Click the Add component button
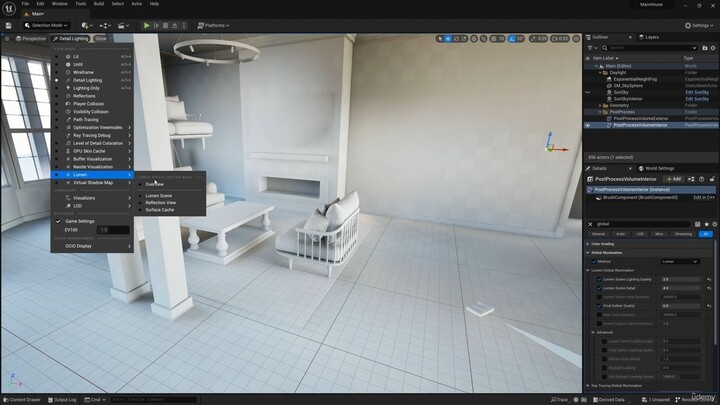 click(674, 179)
